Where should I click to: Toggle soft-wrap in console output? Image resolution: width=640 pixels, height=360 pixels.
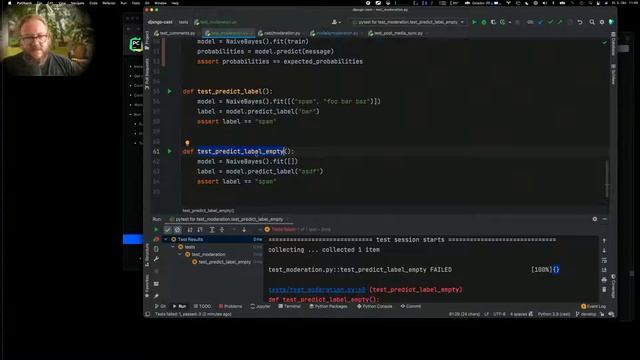click(604, 260)
